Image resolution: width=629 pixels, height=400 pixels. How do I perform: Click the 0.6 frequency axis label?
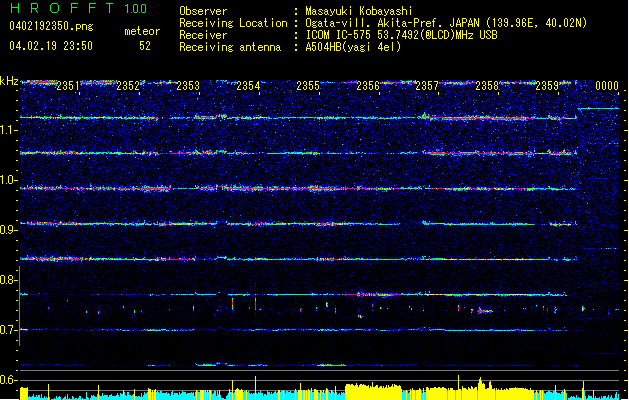(x=8, y=380)
